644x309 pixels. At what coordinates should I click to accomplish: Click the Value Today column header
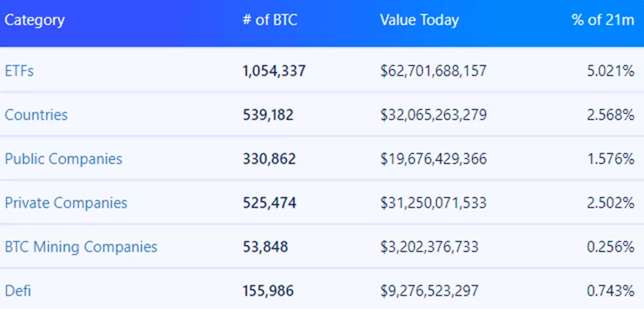tap(419, 20)
